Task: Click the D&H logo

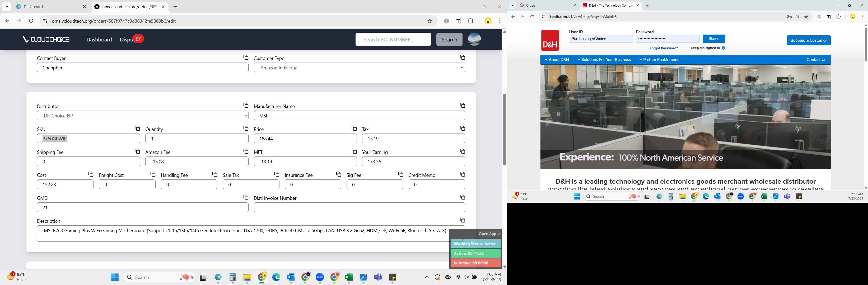Action: [x=550, y=40]
